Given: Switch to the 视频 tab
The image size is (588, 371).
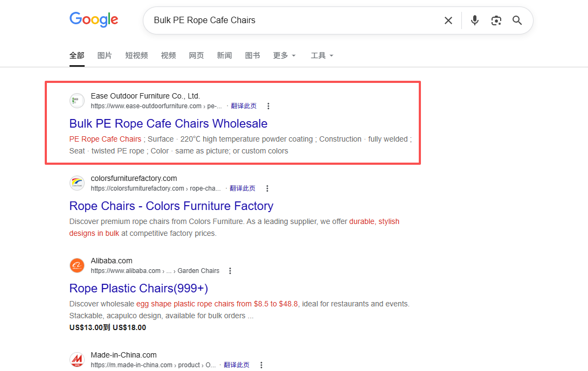Looking at the screenshot, I should 168,55.
